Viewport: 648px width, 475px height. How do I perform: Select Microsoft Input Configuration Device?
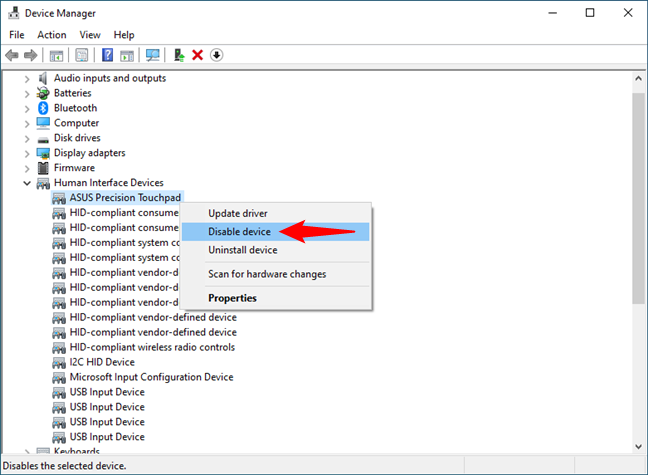pos(151,377)
